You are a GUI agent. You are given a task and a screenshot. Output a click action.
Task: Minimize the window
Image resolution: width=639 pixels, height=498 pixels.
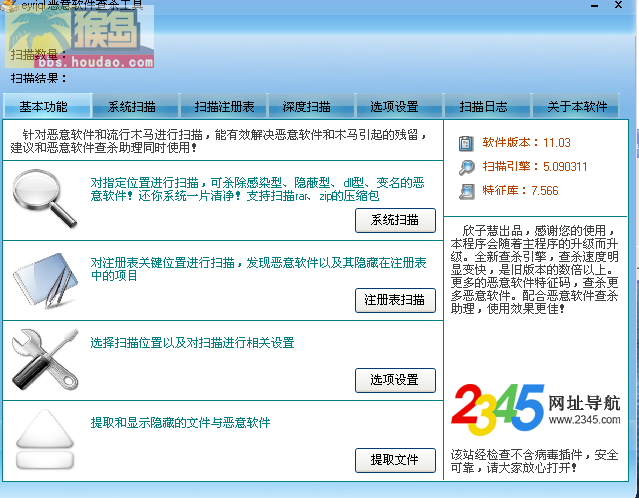pyautogui.click(x=595, y=5)
